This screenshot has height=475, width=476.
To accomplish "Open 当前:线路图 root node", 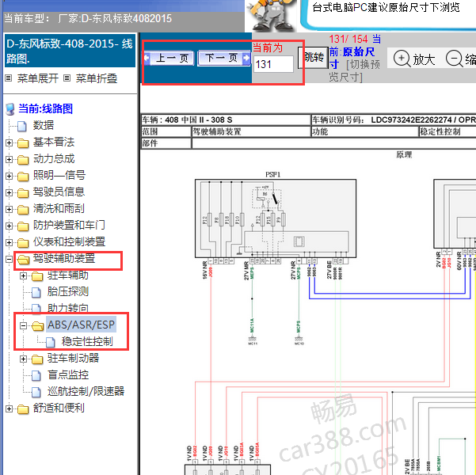I will tap(45, 108).
